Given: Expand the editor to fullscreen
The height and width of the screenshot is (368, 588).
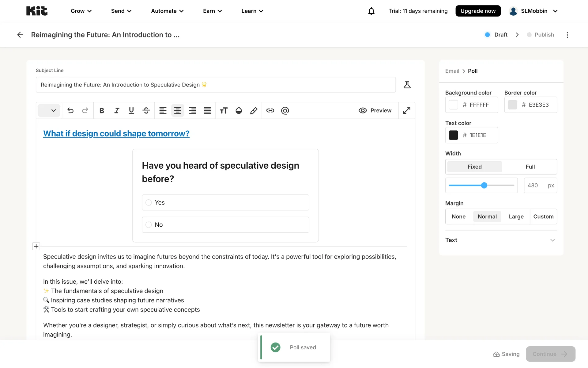Looking at the screenshot, I should 406,110.
